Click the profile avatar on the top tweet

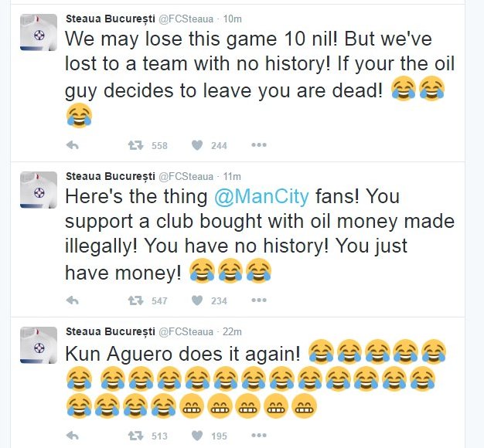[x=39, y=32]
